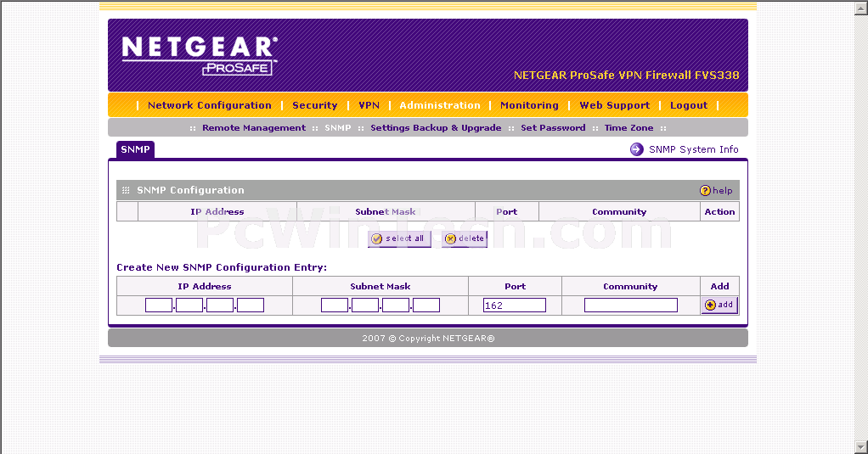Viewport: 868px width, 454px height.
Task: Select the SNMP tab
Action: click(x=135, y=149)
